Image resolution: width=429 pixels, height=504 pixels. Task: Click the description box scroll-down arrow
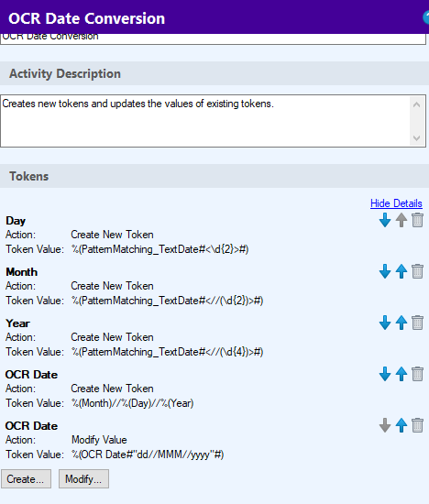416,138
